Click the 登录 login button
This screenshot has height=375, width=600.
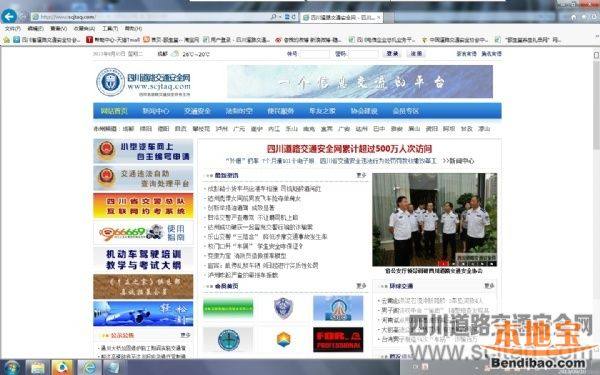393,54
